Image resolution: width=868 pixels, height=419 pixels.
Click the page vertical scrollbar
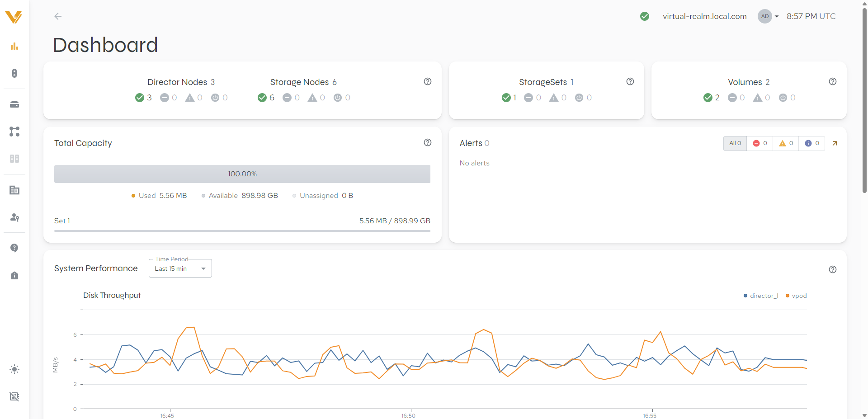tap(864, 99)
